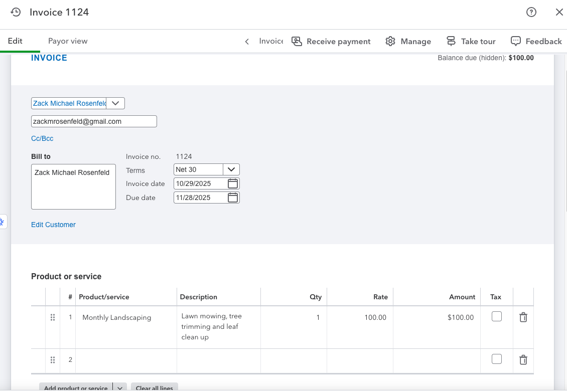Image resolution: width=567 pixels, height=392 pixels.
Task: Delete the Monthly Landscaping line item
Action: [x=523, y=317]
